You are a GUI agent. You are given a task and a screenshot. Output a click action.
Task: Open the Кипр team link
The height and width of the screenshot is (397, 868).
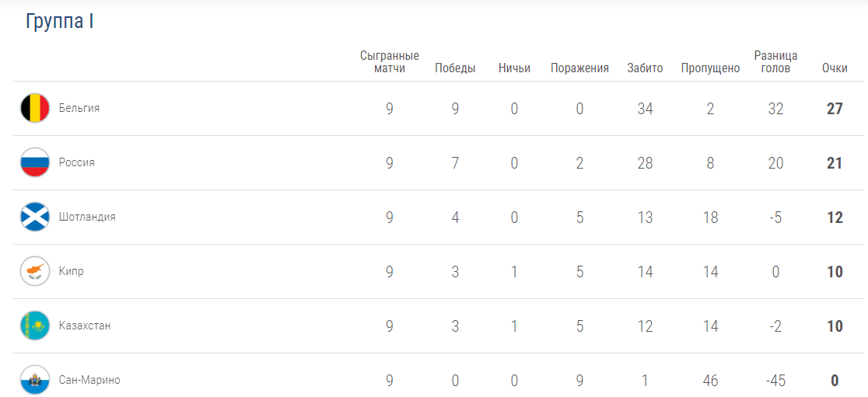[72, 272]
